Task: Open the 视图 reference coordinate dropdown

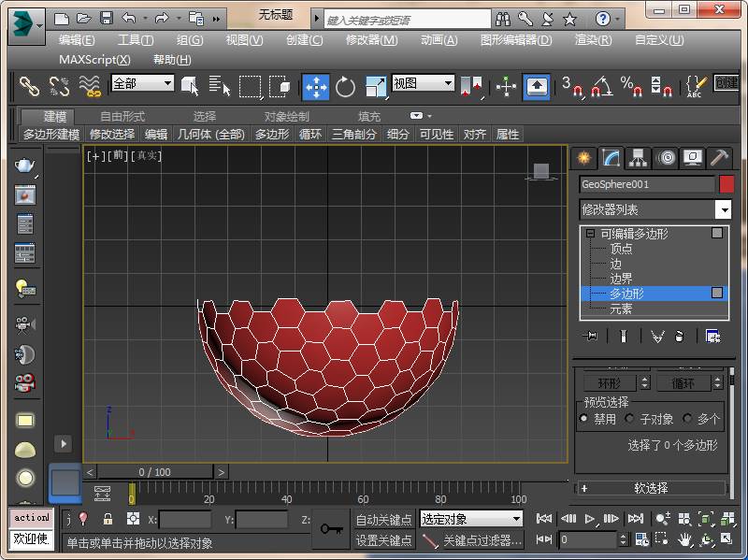Action: pyautogui.click(x=423, y=83)
